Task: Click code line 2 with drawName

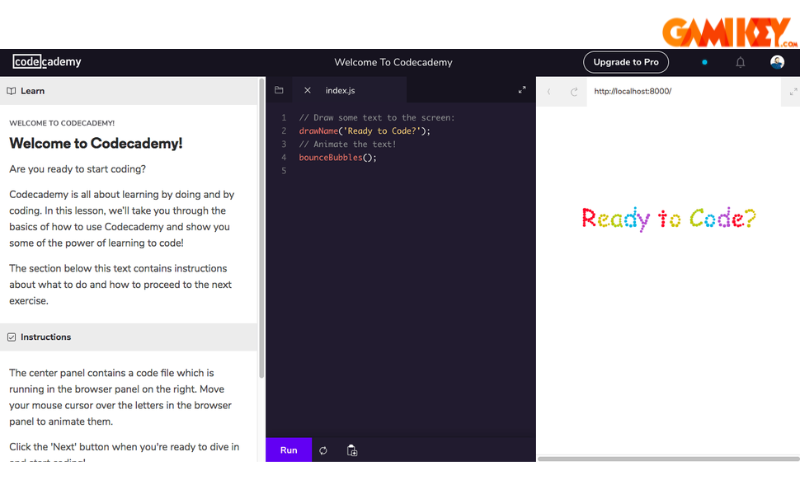Action: pyautogui.click(x=364, y=131)
